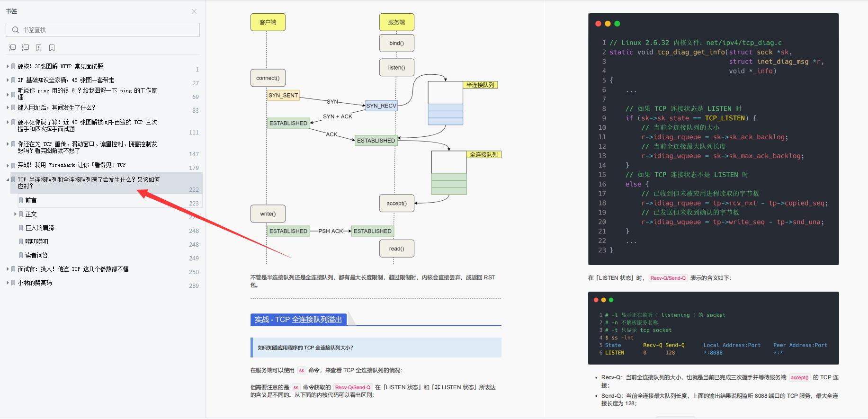Expand the 小林的赞赏码 bookmark
Image resolution: width=868 pixels, height=419 pixels.
pos(8,283)
